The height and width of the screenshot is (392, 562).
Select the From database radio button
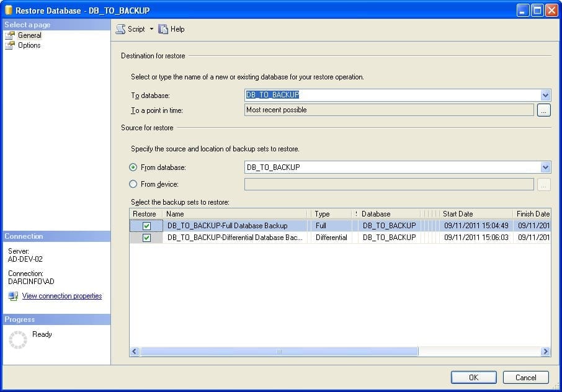[133, 167]
